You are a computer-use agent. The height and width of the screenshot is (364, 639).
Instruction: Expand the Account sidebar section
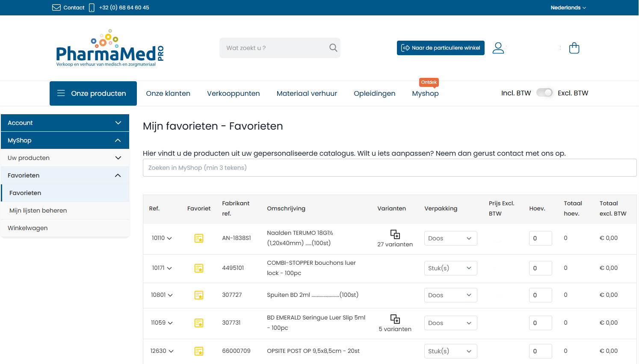[x=65, y=123]
